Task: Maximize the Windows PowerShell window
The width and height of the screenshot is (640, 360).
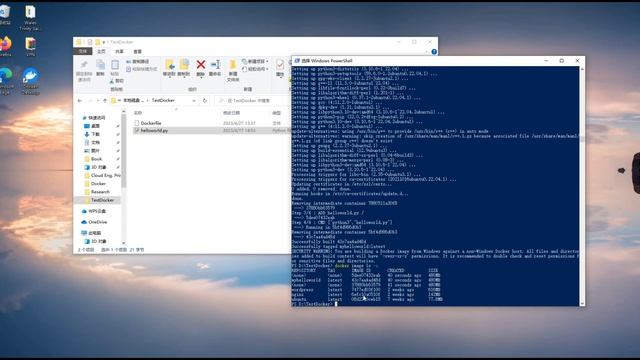Action: (x=562, y=61)
